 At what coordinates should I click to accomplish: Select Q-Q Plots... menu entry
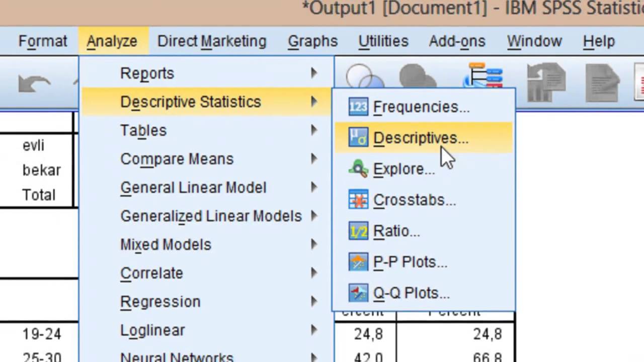point(424,293)
